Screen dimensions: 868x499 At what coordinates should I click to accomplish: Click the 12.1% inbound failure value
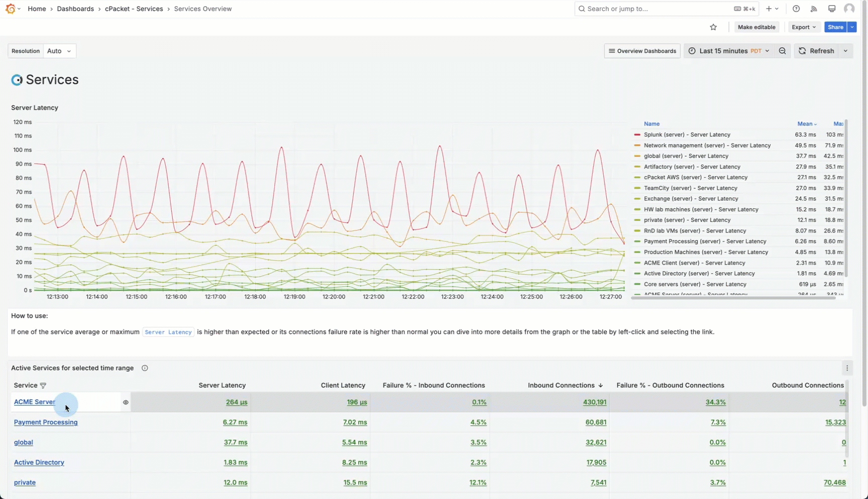(x=478, y=482)
